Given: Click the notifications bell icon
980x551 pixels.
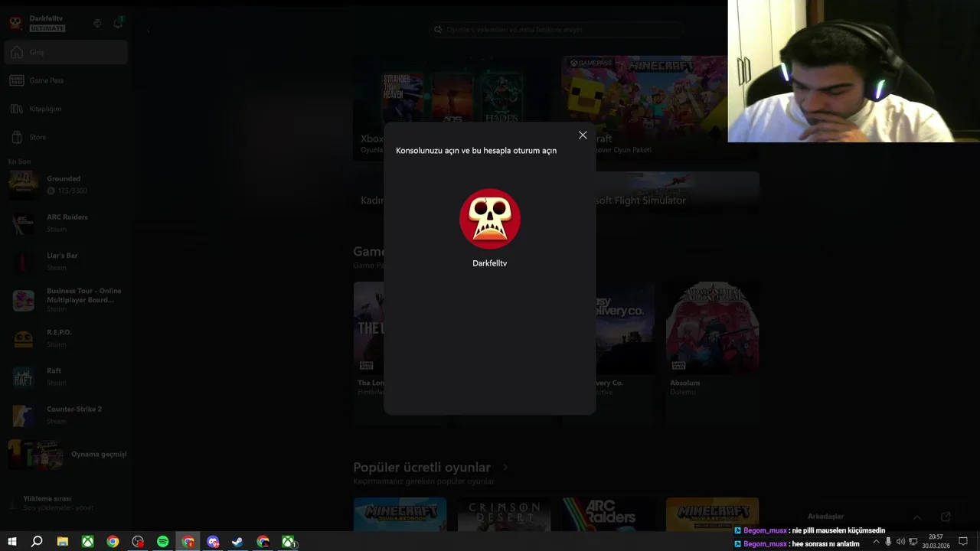Looking at the screenshot, I should 118,23.
